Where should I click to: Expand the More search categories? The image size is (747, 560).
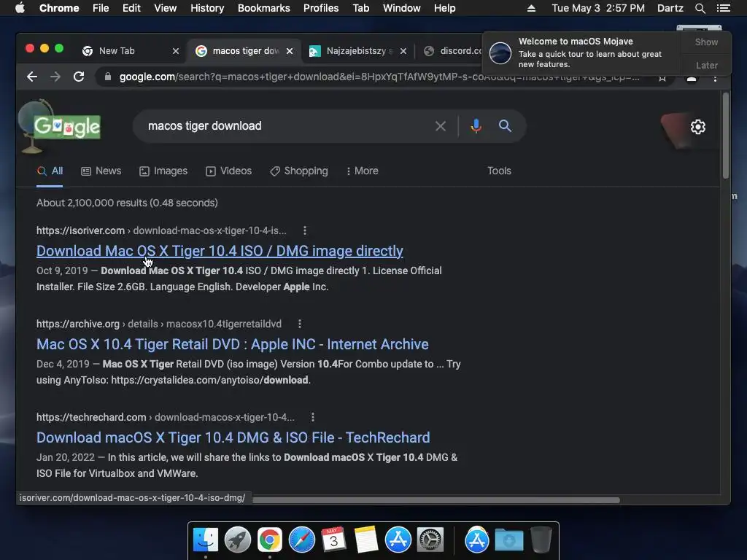[x=362, y=171]
